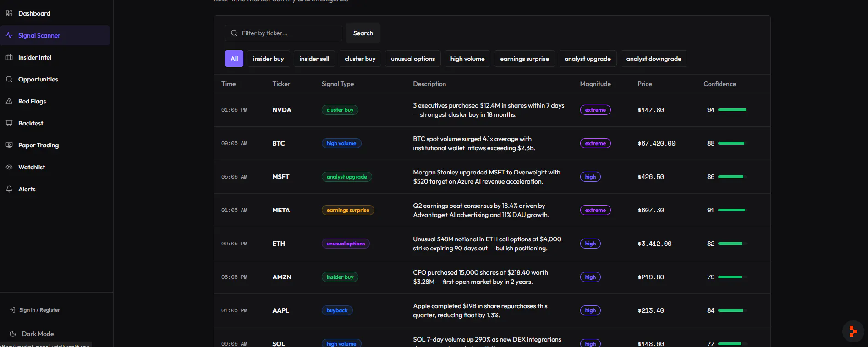Click the insider buy badge in AMZN row
This screenshot has height=347, width=868.
pyautogui.click(x=340, y=277)
